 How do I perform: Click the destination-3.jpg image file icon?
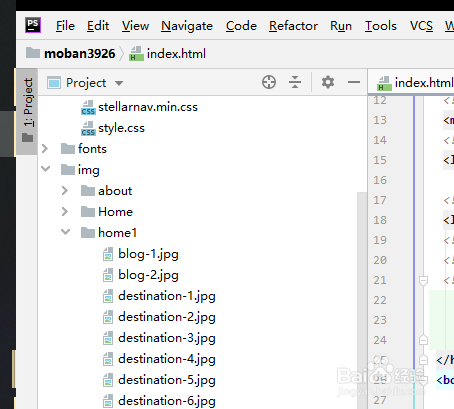pyautogui.click(x=108, y=338)
